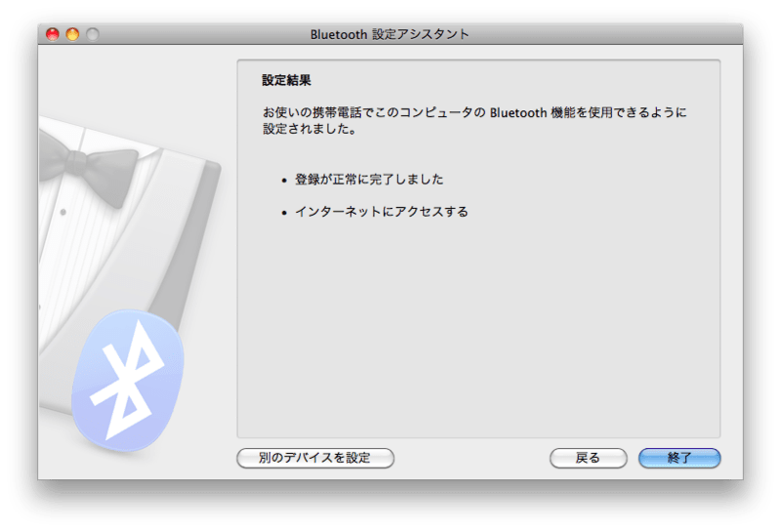Screen dimensions: 781x532
Task: Click the Bluetooth 設定アシスタント title text
Action: pos(390,34)
